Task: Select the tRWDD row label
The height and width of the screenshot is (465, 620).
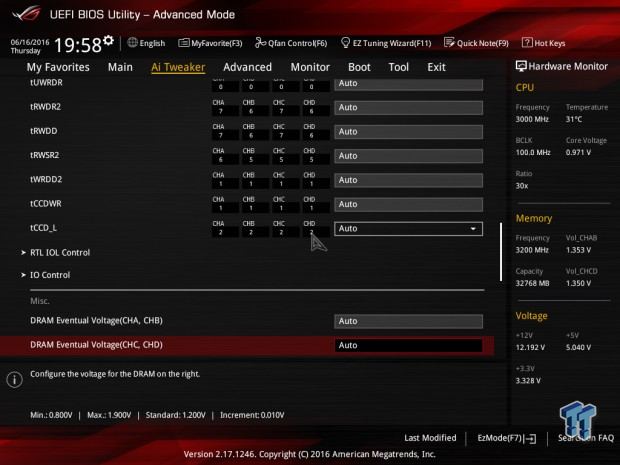Action: coord(43,131)
